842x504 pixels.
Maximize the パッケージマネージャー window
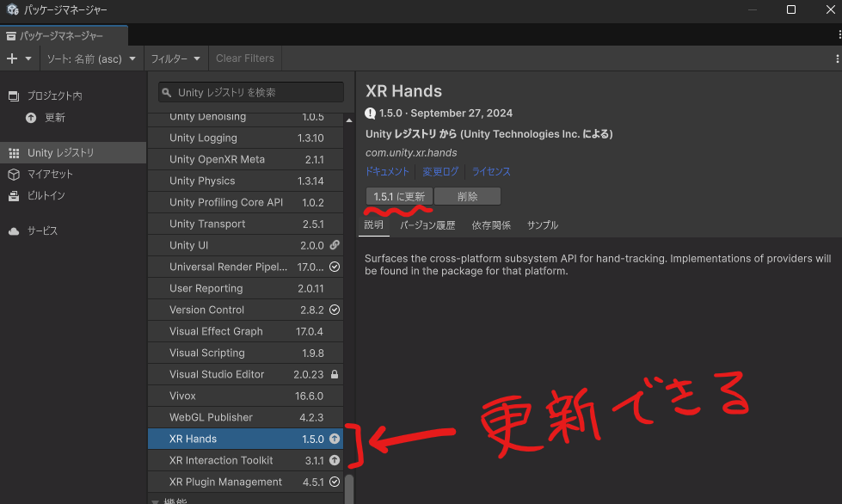coord(791,9)
